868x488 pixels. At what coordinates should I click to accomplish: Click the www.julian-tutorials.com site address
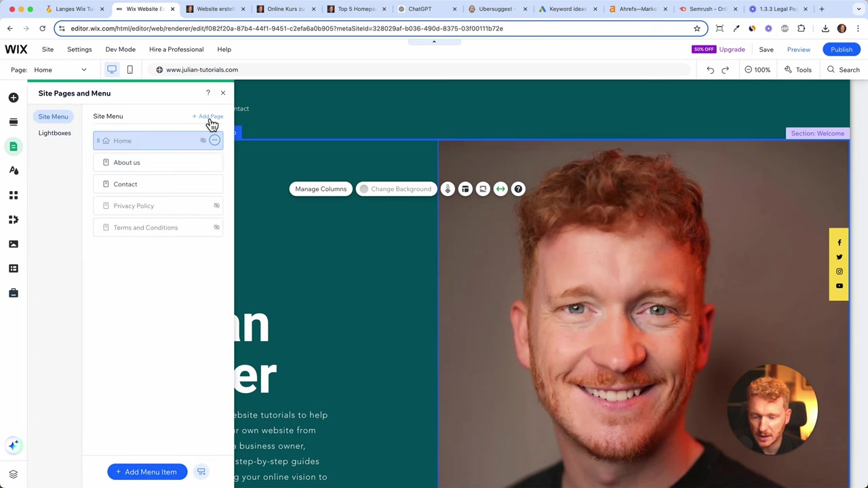point(202,70)
